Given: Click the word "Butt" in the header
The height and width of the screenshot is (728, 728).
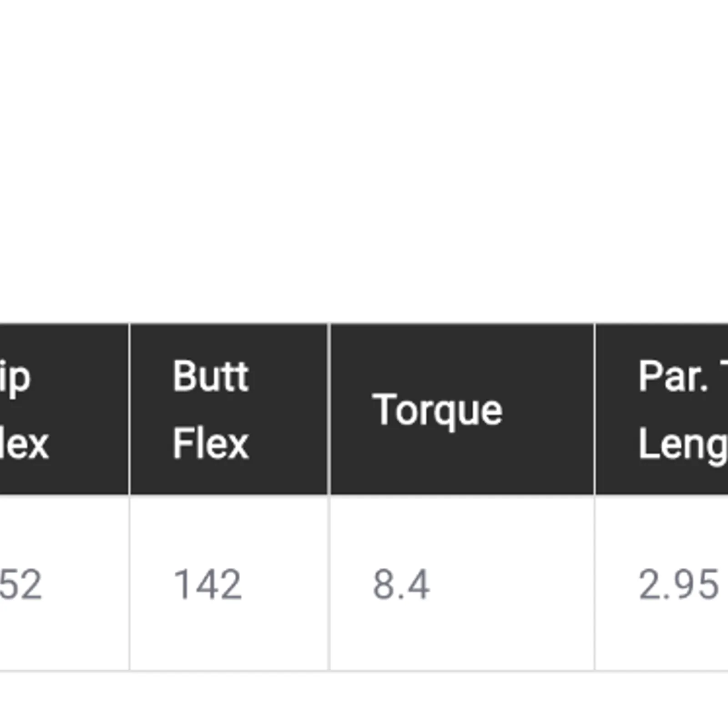Looking at the screenshot, I should pyautogui.click(x=210, y=376).
